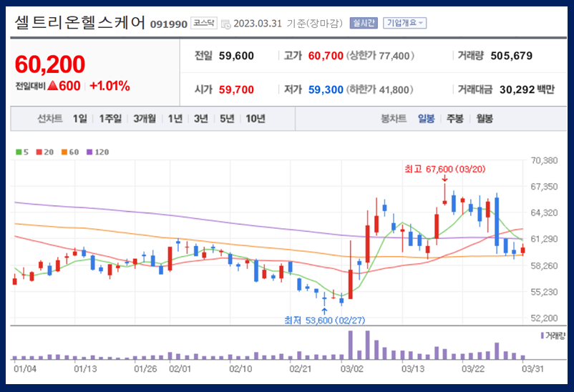
Task: Click the 하한가 41,800 text
Action: [x=379, y=89]
